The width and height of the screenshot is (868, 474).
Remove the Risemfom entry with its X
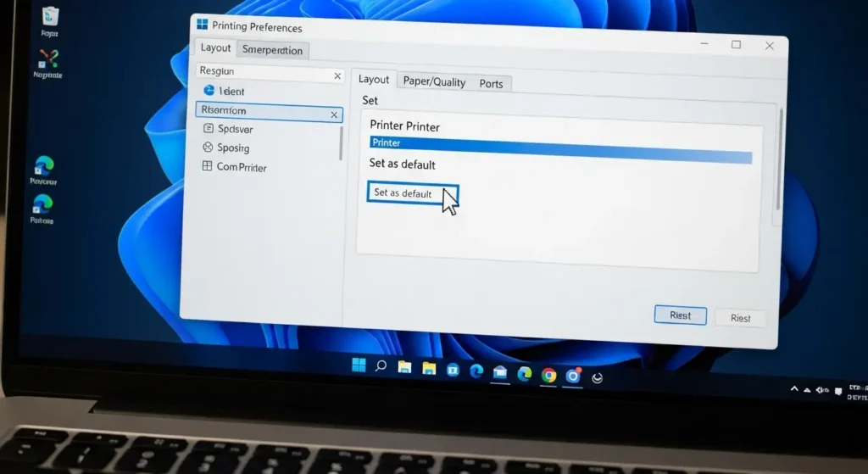coord(334,114)
